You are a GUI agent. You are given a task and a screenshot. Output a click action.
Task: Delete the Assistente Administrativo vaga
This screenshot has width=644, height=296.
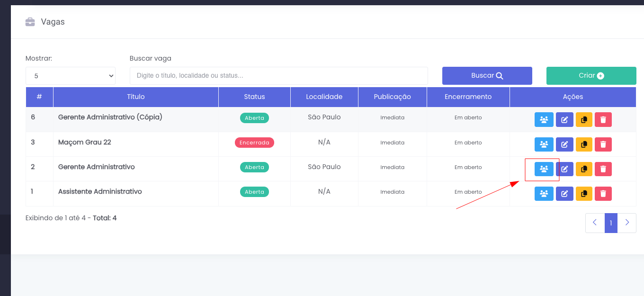[603, 194]
